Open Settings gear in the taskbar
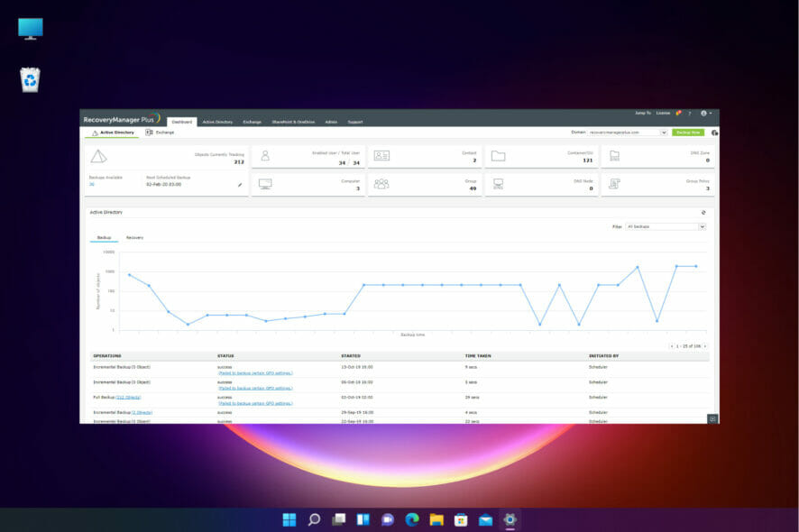The image size is (799, 532). point(510,519)
